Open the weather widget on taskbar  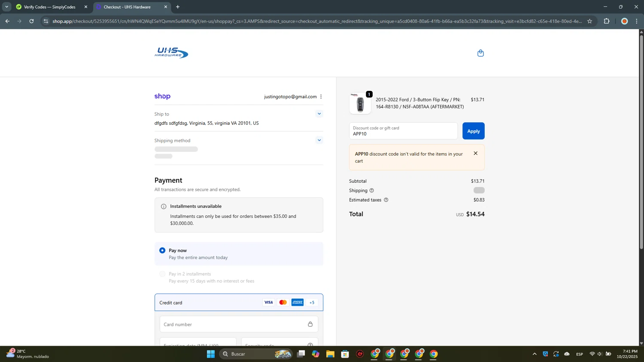pos(27,354)
